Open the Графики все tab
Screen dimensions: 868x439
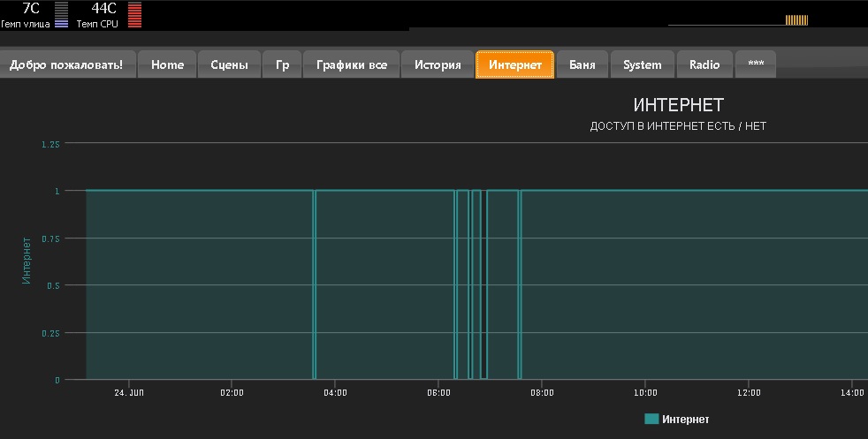coord(351,64)
